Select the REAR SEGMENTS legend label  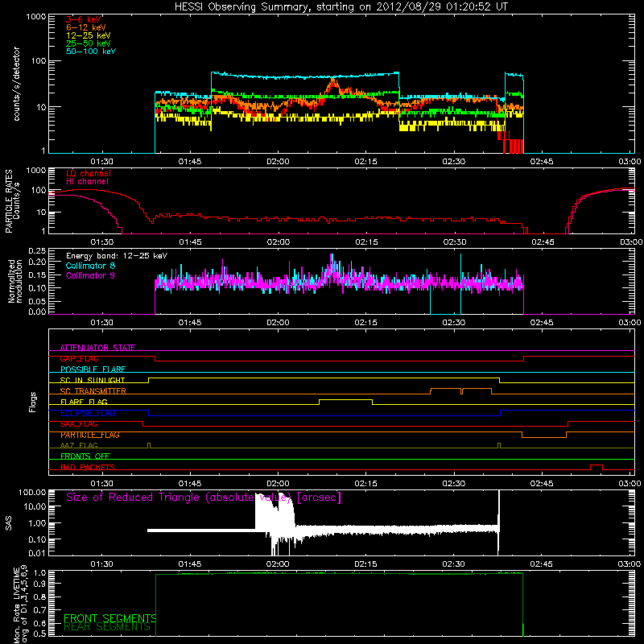pyautogui.click(x=107, y=627)
